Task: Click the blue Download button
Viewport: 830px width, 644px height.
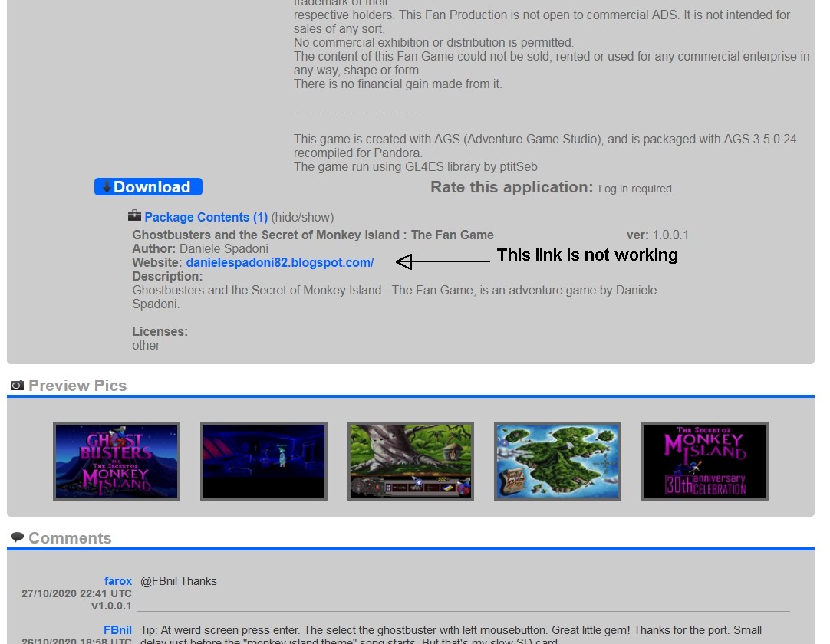Action: point(149,187)
